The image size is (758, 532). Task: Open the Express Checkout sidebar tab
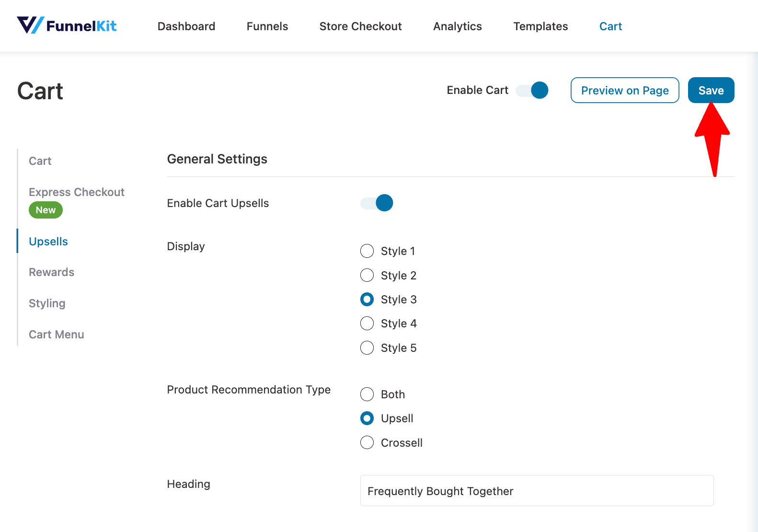click(x=77, y=192)
